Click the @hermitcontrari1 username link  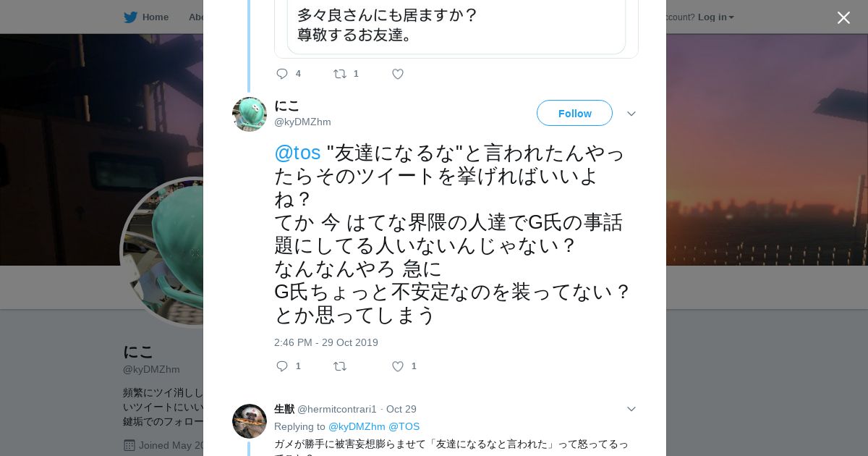[337, 409]
